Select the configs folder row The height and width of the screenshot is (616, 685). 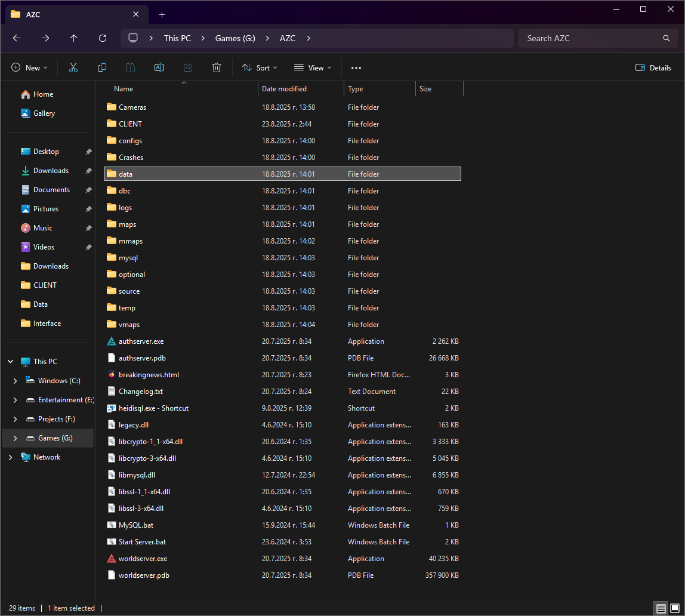283,141
